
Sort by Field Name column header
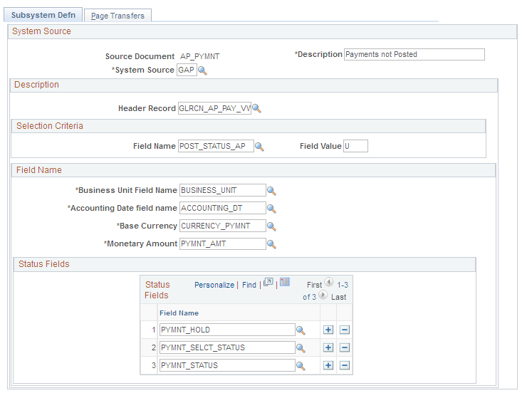pyautogui.click(x=179, y=313)
